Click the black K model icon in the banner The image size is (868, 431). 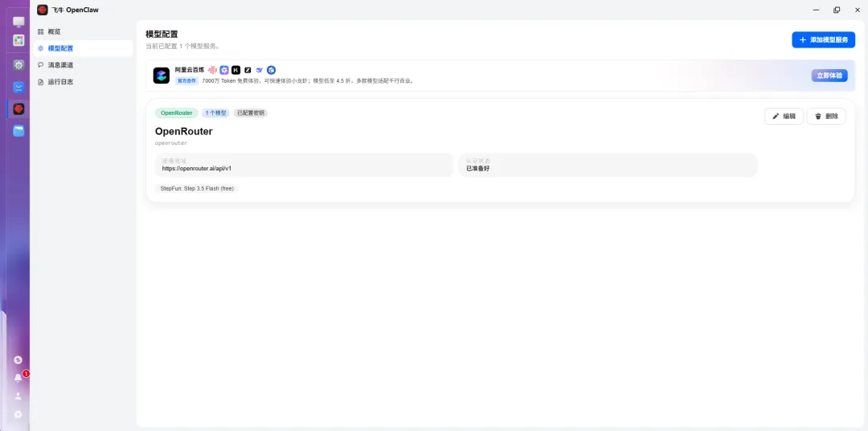[235, 70]
